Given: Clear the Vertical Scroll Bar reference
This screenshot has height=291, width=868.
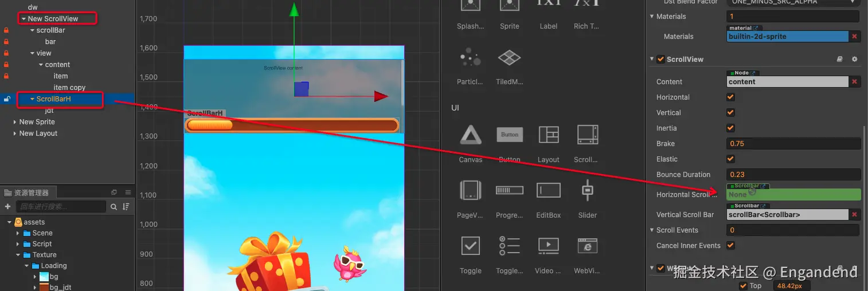Looking at the screenshot, I should pyautogui.click(x=854, y=215).
